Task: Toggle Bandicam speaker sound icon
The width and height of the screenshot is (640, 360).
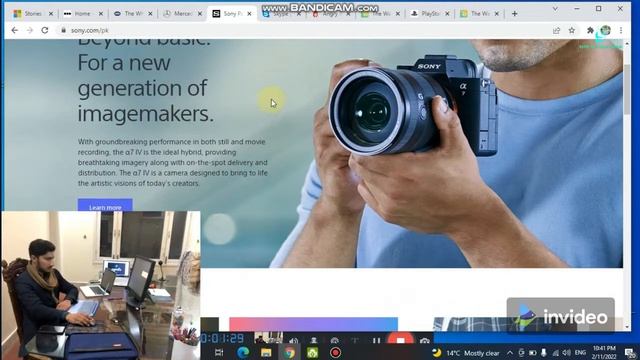Action: coord(293,340)
